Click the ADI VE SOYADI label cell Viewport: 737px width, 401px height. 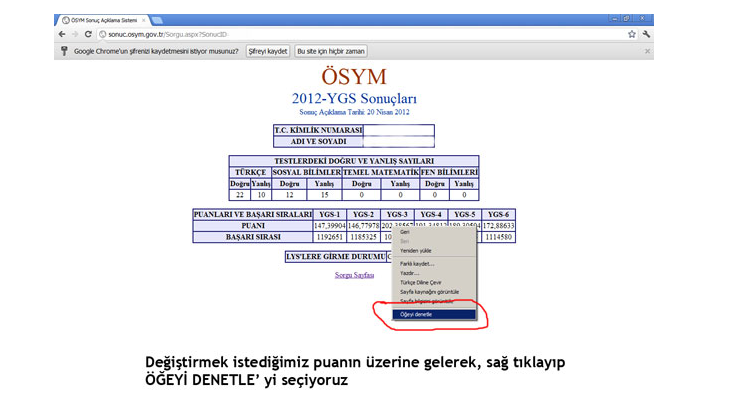pyautogui.click(x=319, y=142)
